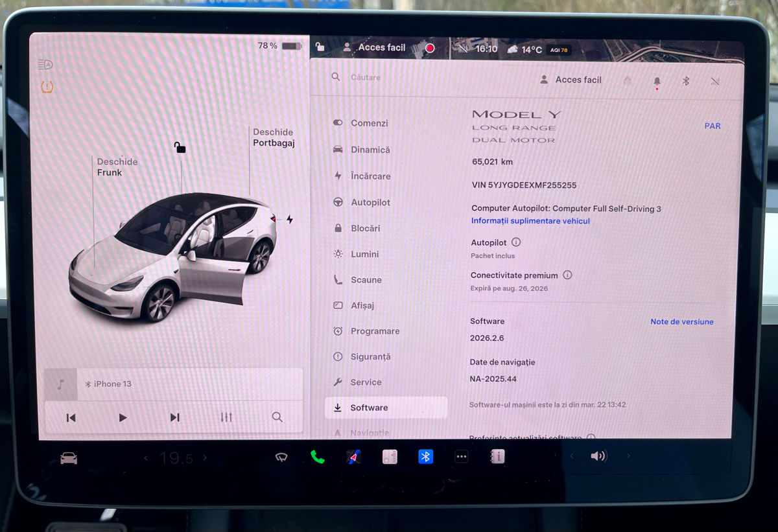Tap the 14°C weather indicator

point(525,49)
